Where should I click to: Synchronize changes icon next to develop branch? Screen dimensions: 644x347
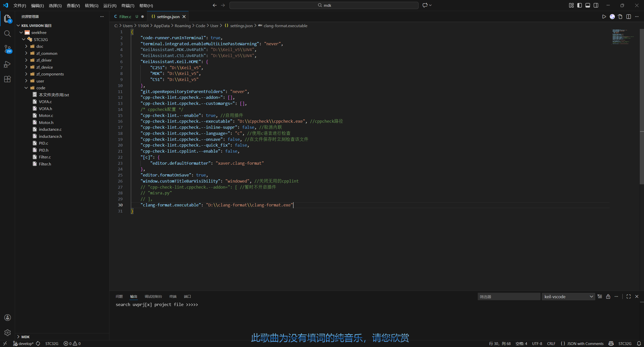pyautogui.click(x=38, y=343)
